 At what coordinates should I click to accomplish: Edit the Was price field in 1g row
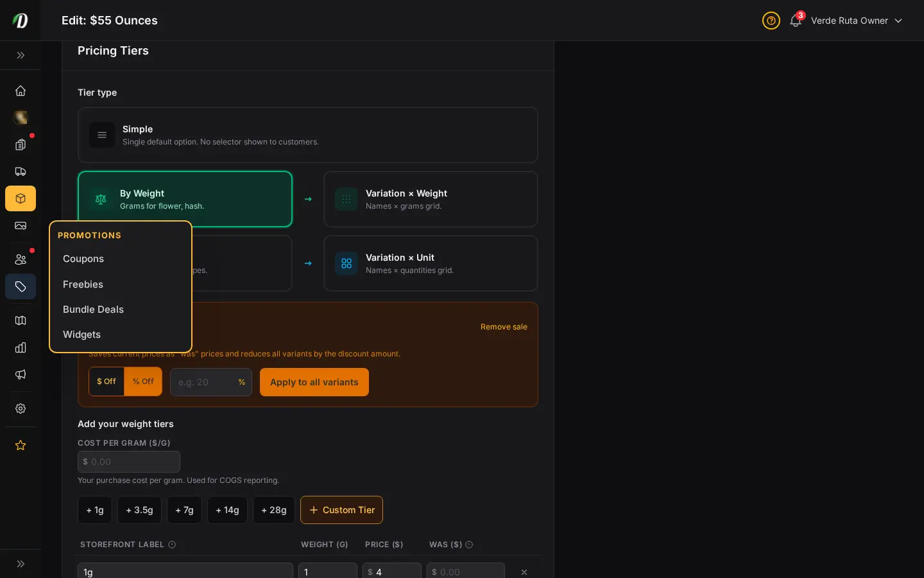pos(466,572)
